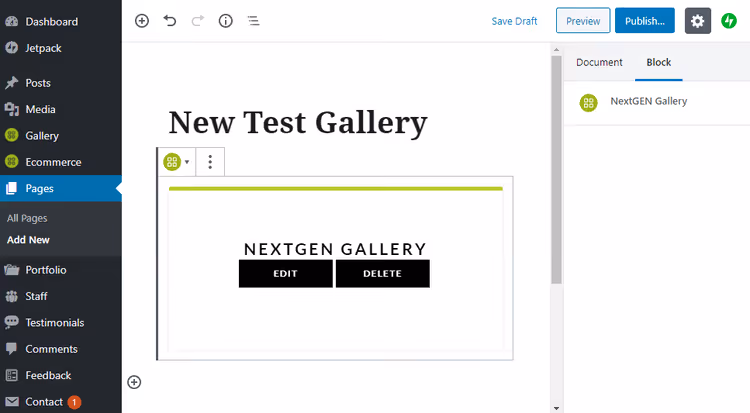Image resolution: width=750 pixels, height=413 pixels.
Task: Open Posts menu label
Action: pyautogui.click(x=38, y=83)
